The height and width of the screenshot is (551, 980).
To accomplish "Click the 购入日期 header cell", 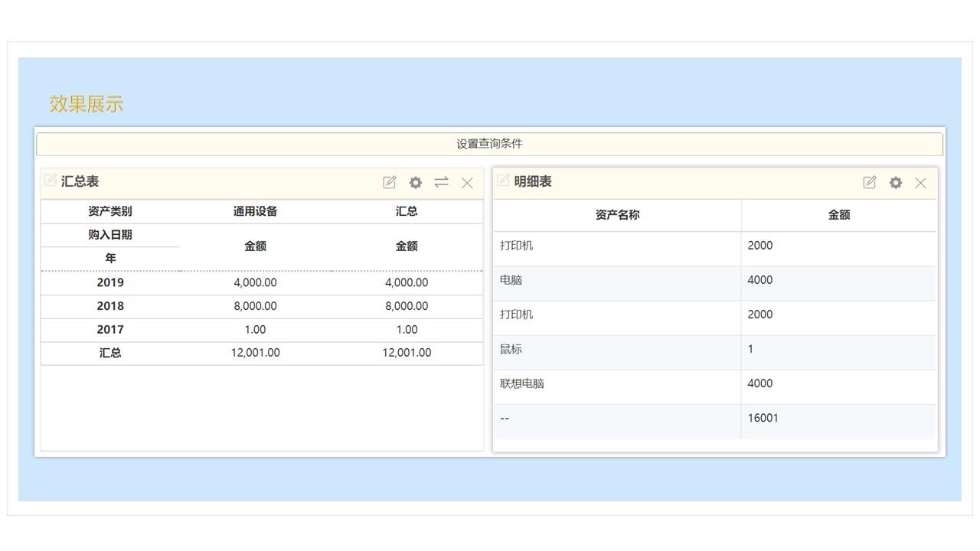I will pyautogui.click(x=110, y=235).
